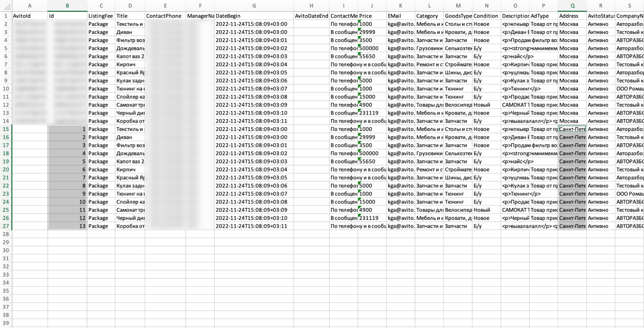Screen dimensions: 644x328
Task: Click Самокат title in row 12
Action: coord(130,105)
